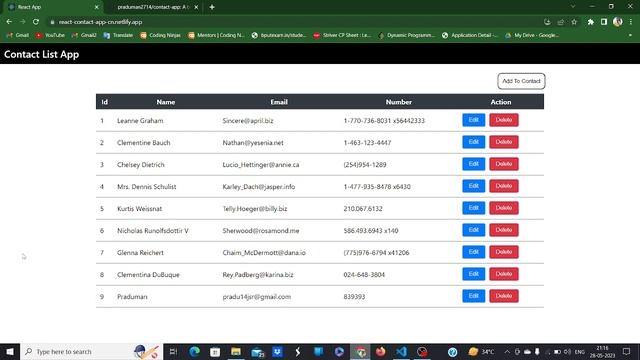Image resolution: width=640 pixels, height=360 pixels.
Task: Select the React App tab
Action: coord(51,7)
